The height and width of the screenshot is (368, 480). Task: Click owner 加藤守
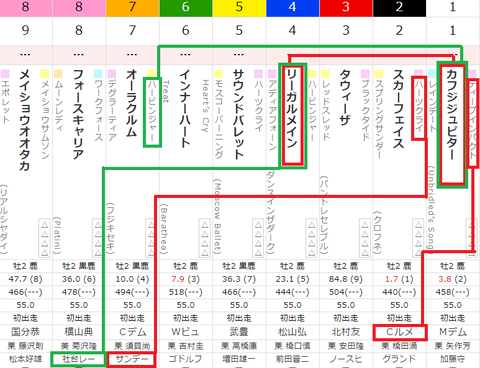point(453,359)
